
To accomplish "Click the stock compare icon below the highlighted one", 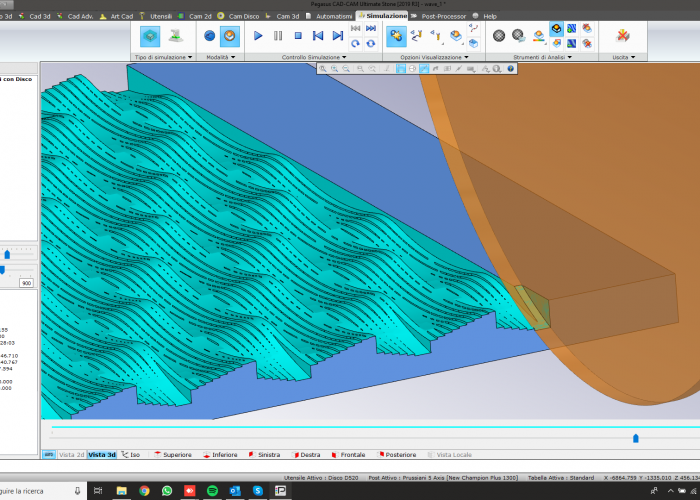I will pos(556,44).
